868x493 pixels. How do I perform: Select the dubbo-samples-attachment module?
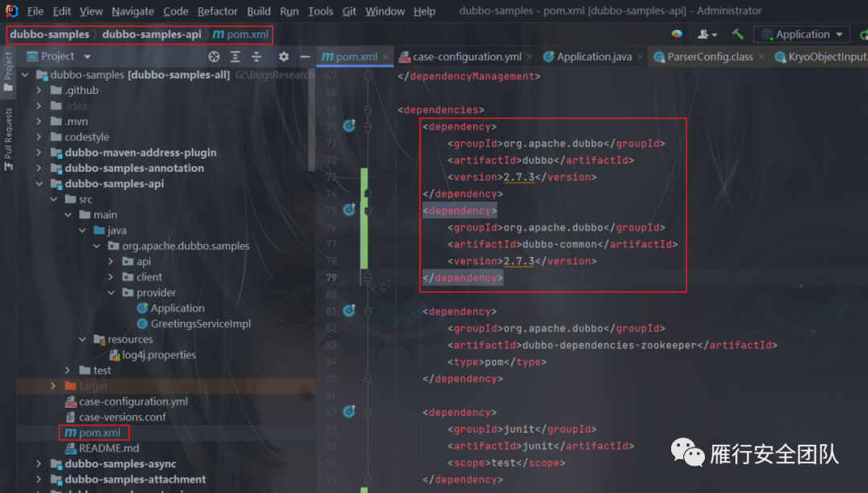[135, 479]
